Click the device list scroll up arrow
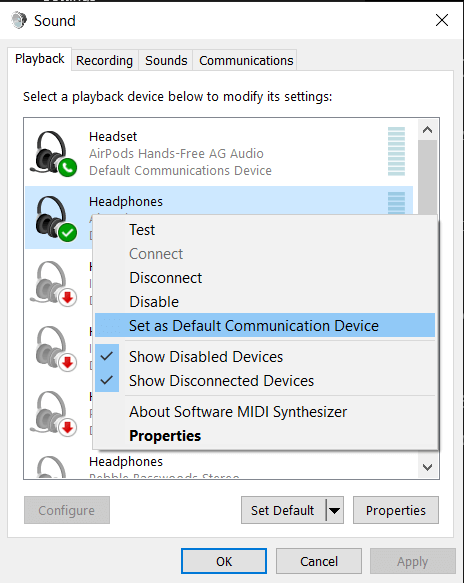The width and height of the screenshot is (464, 583). (428, 130)
